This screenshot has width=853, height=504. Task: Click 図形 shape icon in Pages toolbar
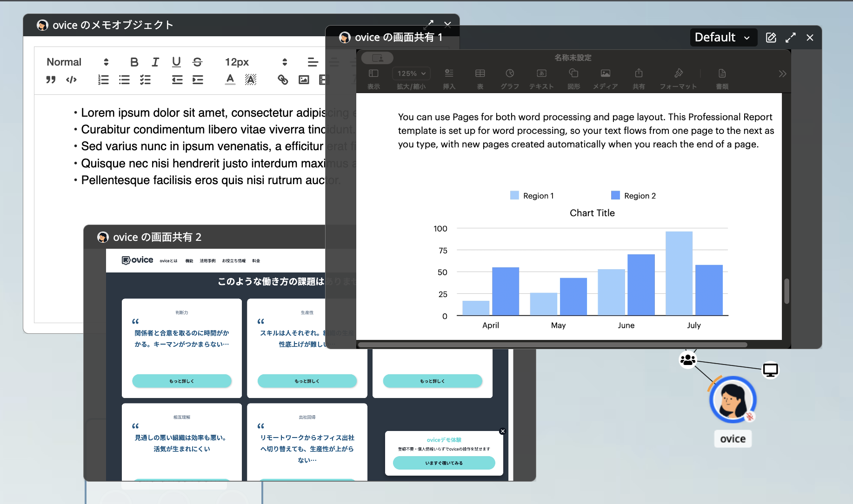pyautogui.click(x=573, y=73)
